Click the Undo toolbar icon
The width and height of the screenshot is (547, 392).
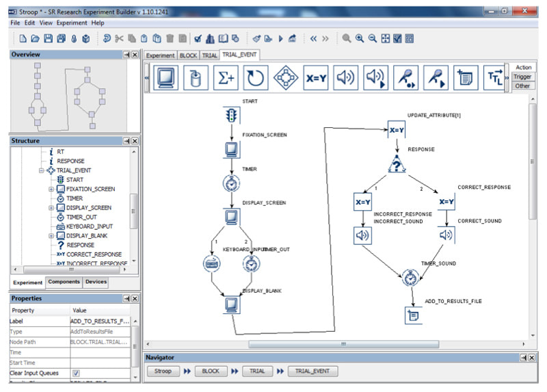coord(107,38)
